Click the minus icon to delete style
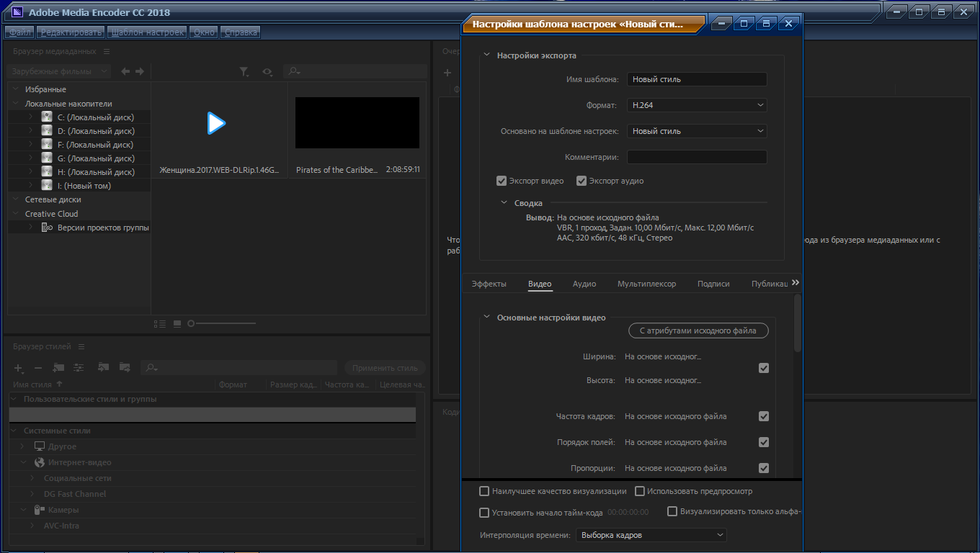 38,368
